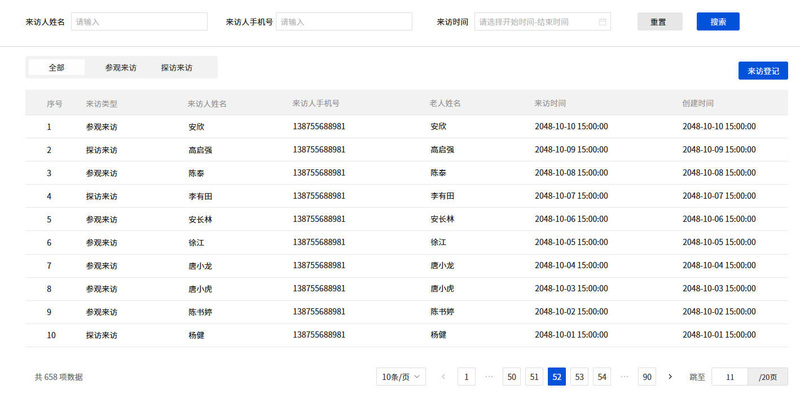Click the right pagination ellipsis
The width and height of the screenshot is (800, 411).
624,377
